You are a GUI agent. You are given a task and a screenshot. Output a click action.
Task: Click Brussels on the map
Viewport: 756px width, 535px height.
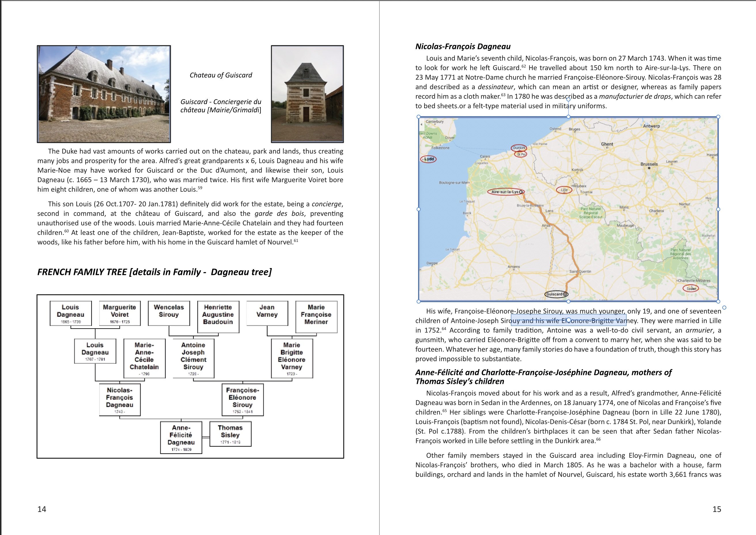point(649,164)
